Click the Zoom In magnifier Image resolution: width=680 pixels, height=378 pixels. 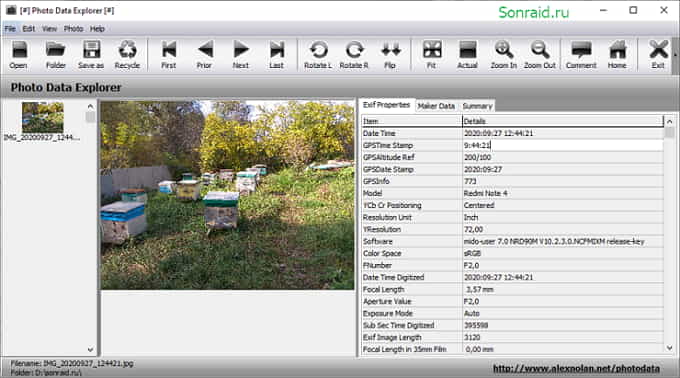[503, 55]
